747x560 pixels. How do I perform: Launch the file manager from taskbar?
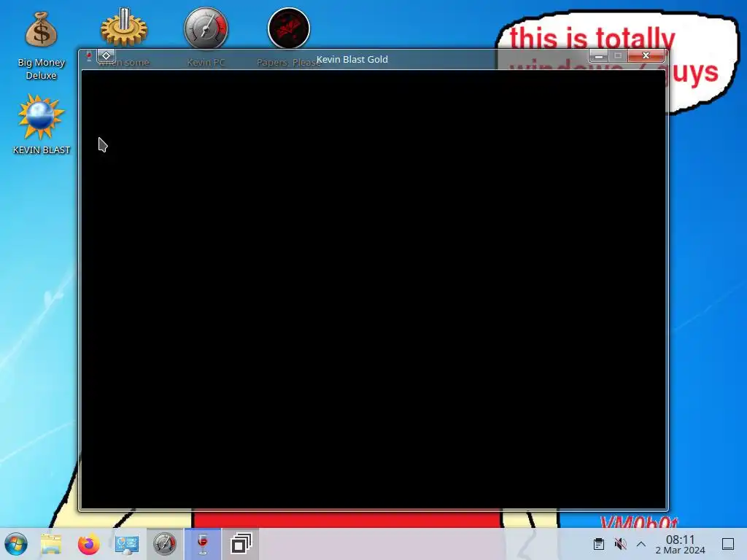pos(51,544)
